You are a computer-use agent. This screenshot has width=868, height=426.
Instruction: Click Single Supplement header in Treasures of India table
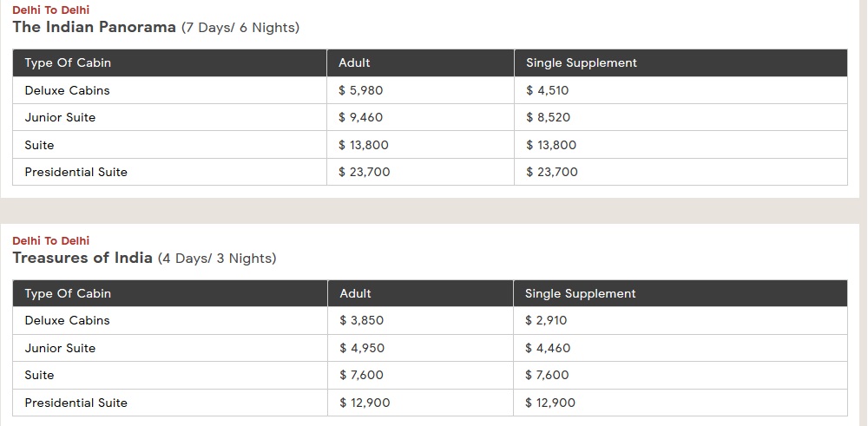click(x=580, y=293)
